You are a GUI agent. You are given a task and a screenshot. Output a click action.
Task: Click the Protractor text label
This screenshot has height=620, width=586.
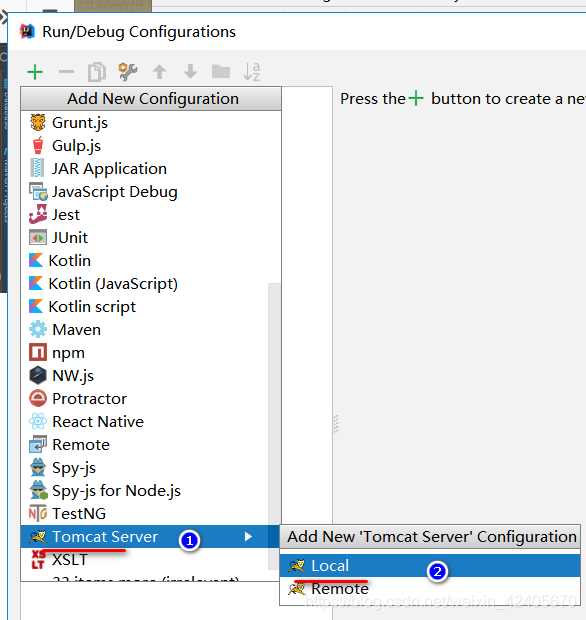coord(90,399)
